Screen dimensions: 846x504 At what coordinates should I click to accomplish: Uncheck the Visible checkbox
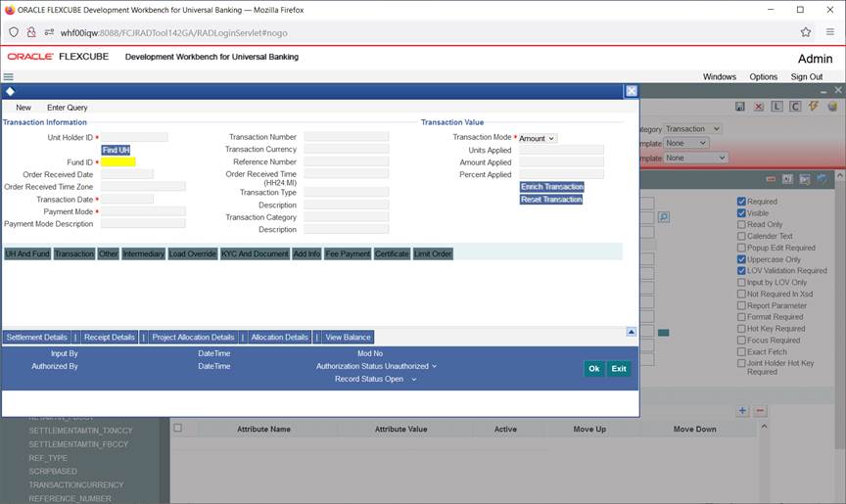click(741, 213)
